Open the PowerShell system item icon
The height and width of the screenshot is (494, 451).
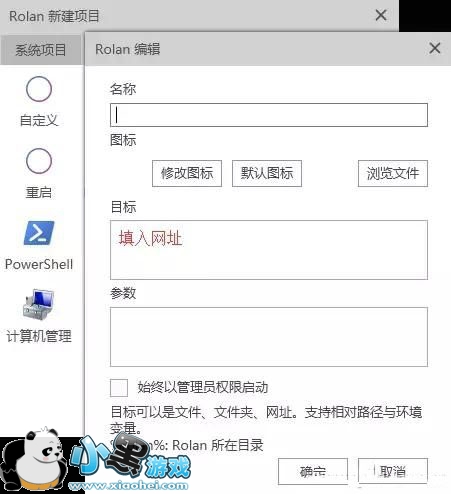tap(39, 233)
